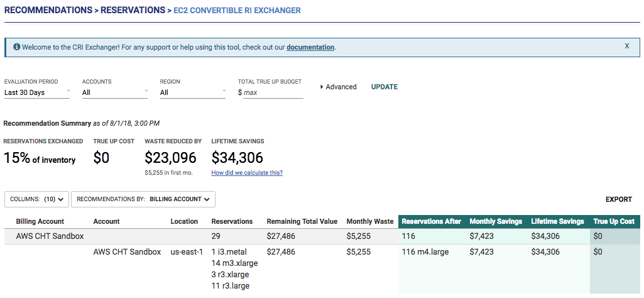Click the 15% of inventory value
The height and width of the screenshot is (298, 644).
coord(40,158)
